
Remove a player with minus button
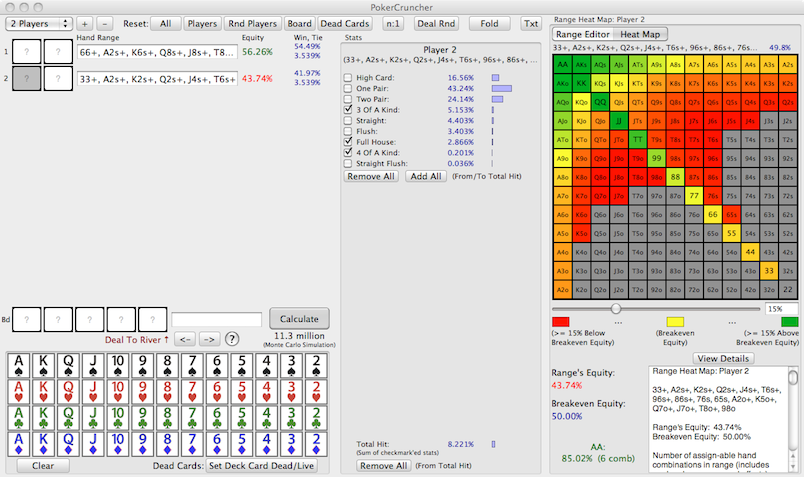click(105, 24)
